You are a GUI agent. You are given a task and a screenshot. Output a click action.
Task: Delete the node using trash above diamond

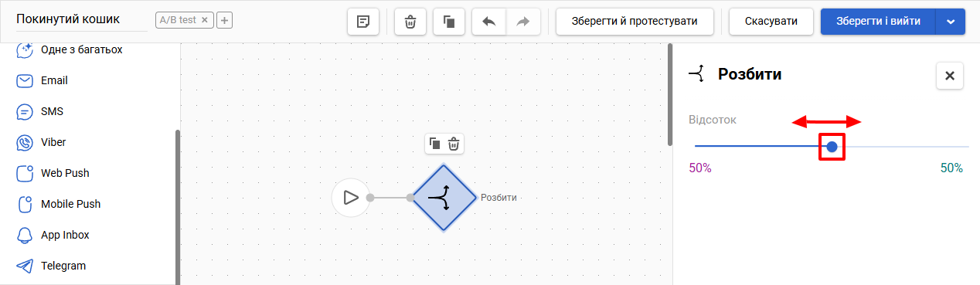[x=454, y=144]
